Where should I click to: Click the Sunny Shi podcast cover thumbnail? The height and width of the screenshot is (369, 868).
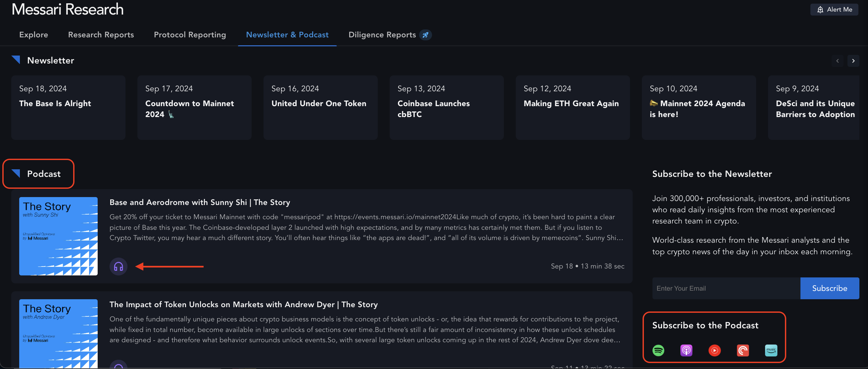pyautogui.click(x=58, y=236)
